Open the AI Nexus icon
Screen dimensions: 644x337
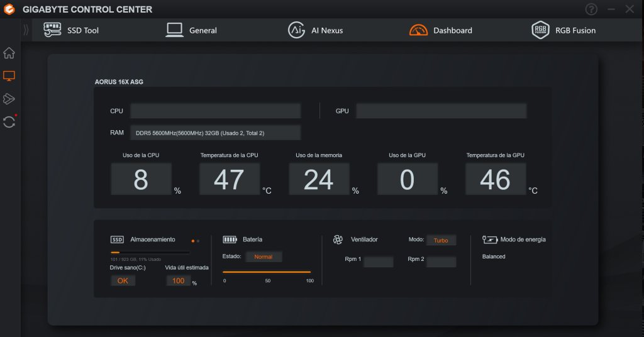(x=297, y=30)
